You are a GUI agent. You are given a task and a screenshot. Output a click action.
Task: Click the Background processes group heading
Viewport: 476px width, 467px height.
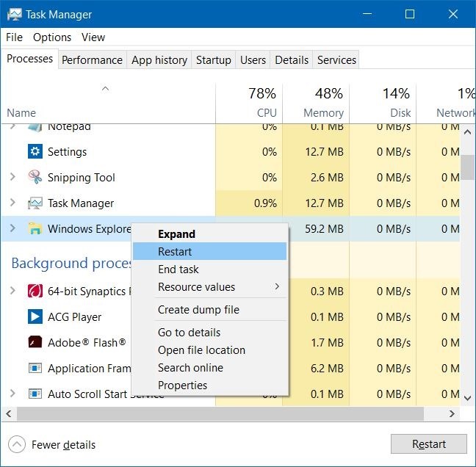point(72,263)
